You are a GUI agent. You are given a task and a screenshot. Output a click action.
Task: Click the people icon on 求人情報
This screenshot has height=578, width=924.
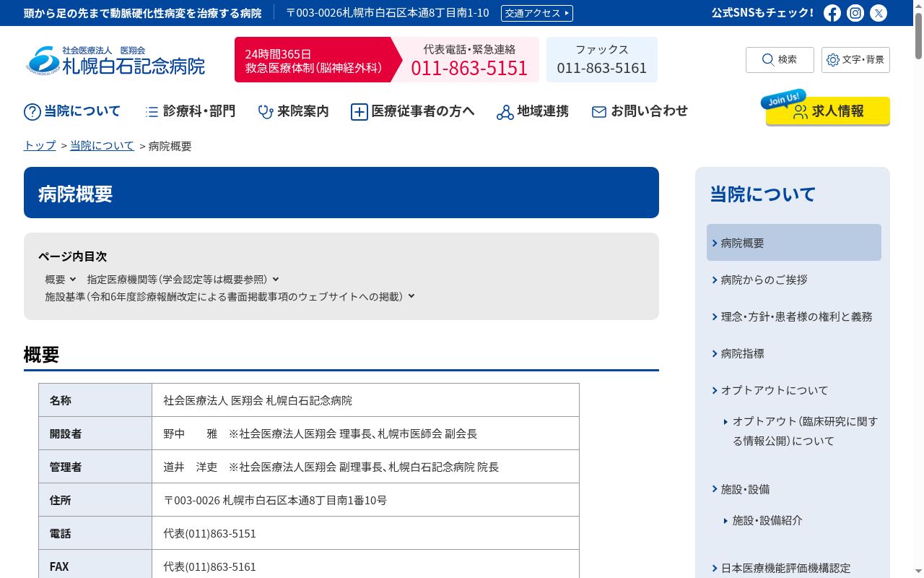pyautogui.click(x=801, y=111)
